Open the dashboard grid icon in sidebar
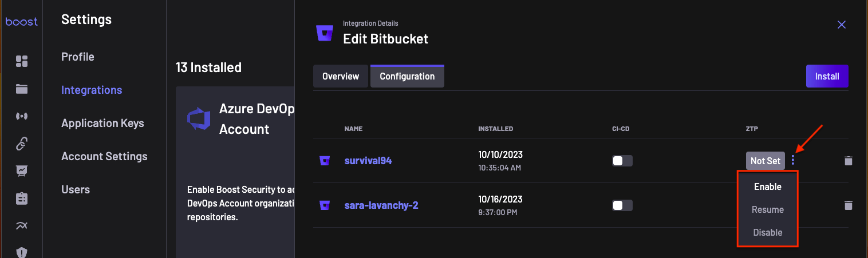868x258 pixels. [22, 61]
